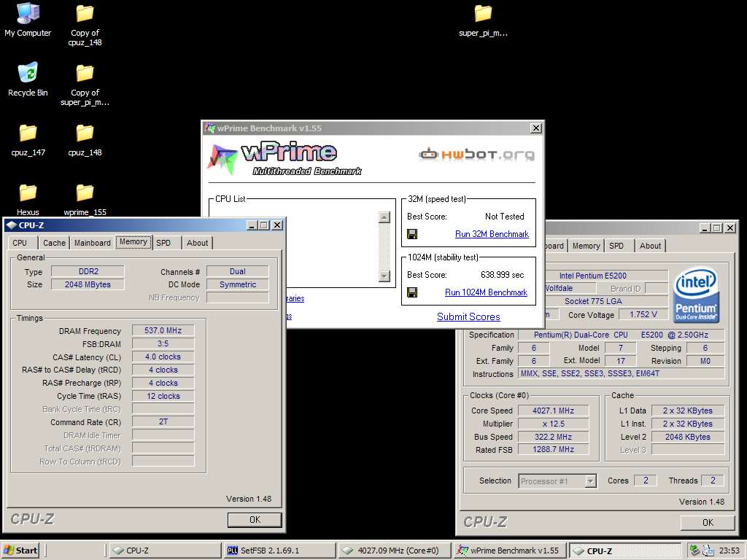The height and width of the screenshot is (560, 747).
Task: Select the wprime_155 folder icon
Action: (x=85, y=192)
